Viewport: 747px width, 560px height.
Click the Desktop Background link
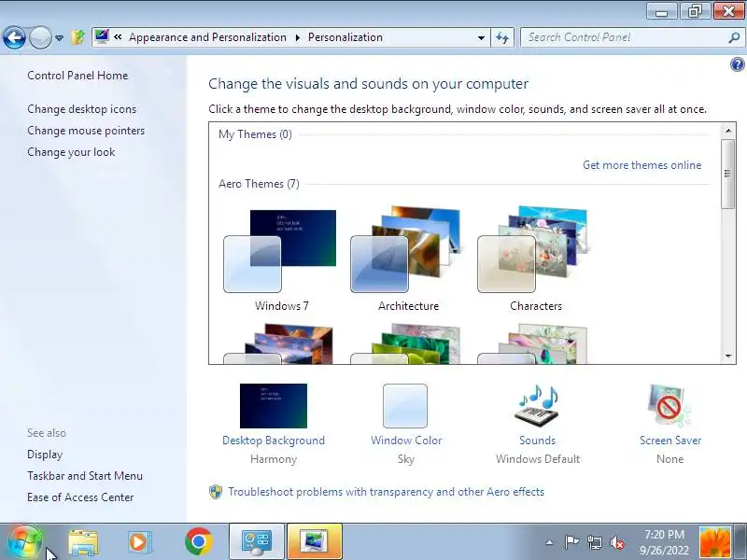click(x=274, y=440)
